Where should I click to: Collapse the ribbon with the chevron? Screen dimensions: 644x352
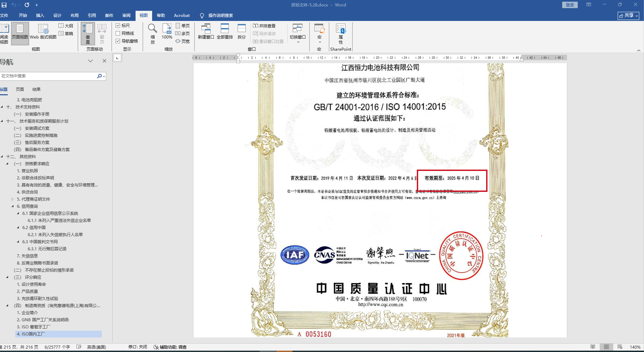click(x=639, y=50)
